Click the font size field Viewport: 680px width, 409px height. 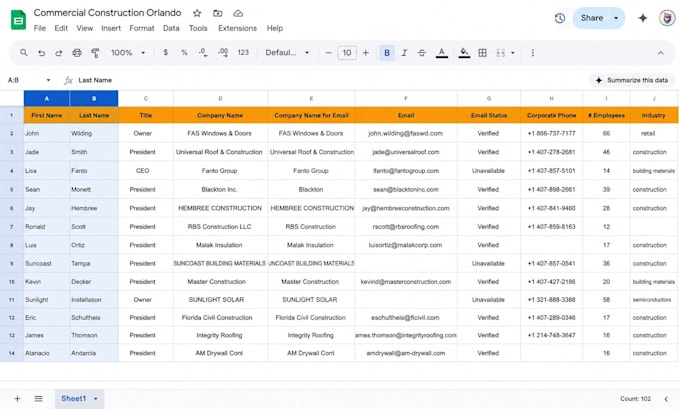[x=347, y=53]
